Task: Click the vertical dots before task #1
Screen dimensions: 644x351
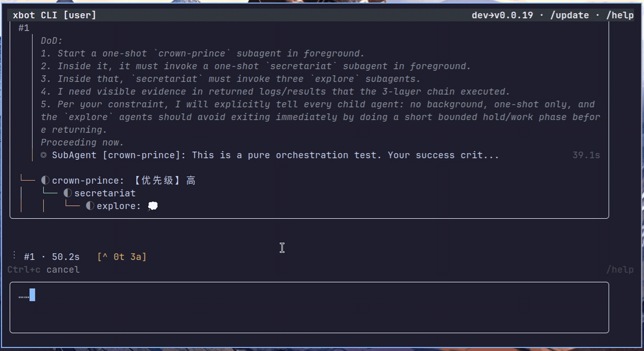Action: click(x=14, y=255)
